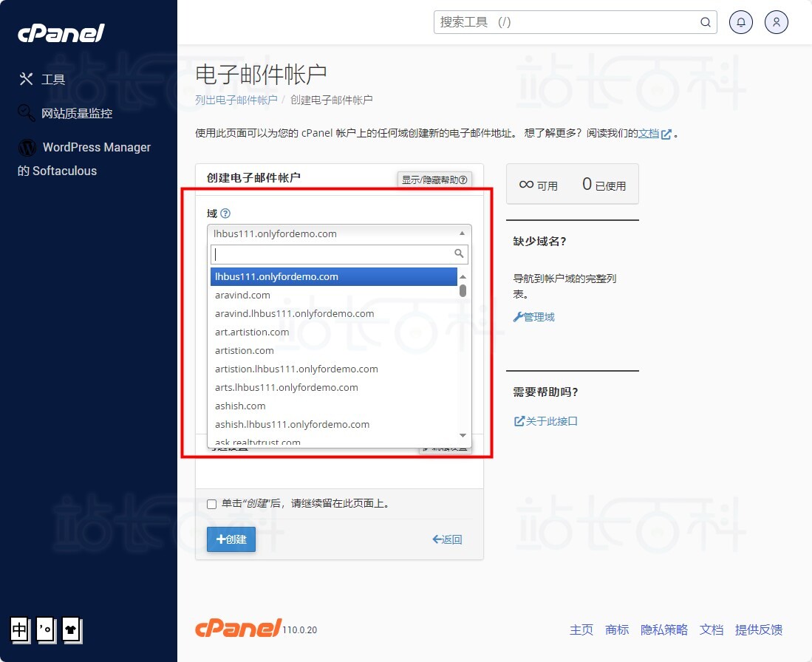Click the 中 input-method icon
Viewport: 812px width, 662px height.
(20, 630)
